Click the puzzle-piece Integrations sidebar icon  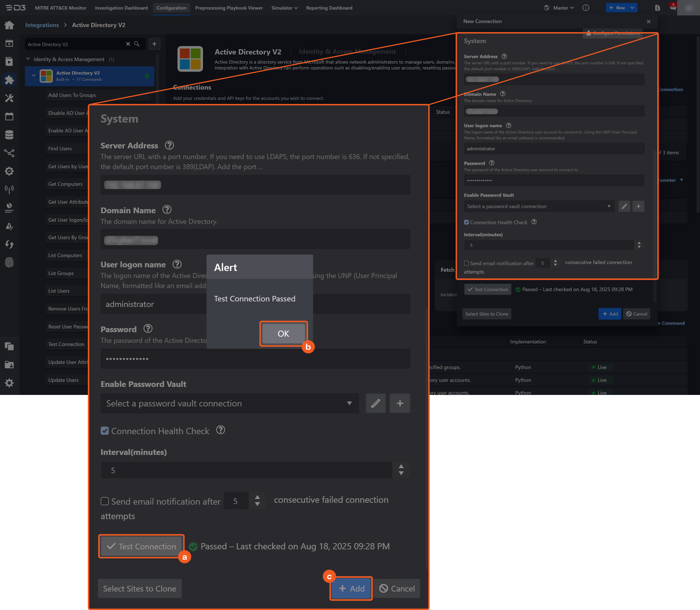tap(9, 80)
